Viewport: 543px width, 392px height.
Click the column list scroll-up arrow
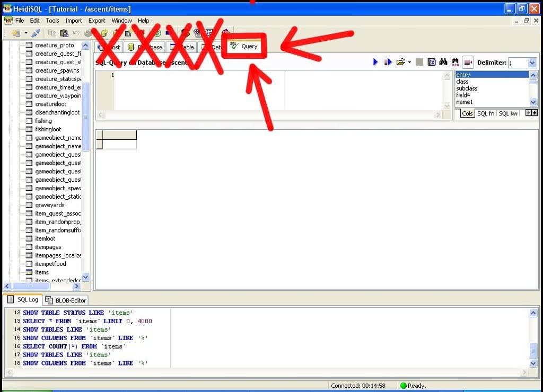point(533,75)
